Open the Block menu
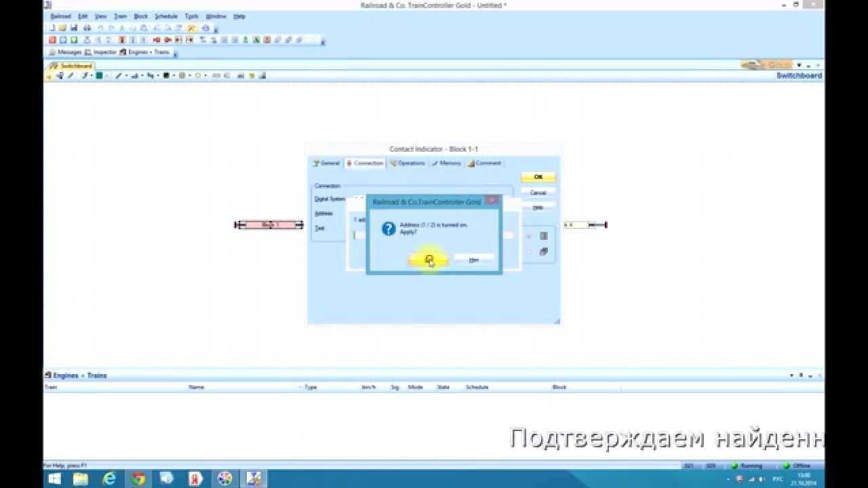This screenshot has width=868, height=488. [140, 16]
